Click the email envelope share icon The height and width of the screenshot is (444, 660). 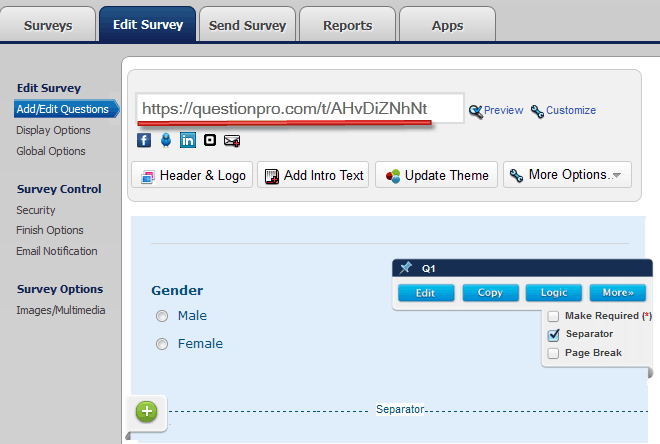point(232,140)
